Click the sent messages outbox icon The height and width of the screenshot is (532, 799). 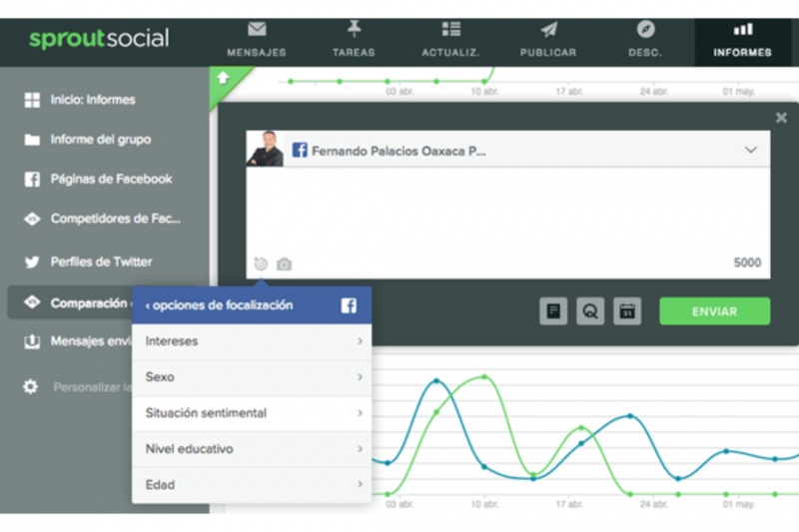point(32,341)
